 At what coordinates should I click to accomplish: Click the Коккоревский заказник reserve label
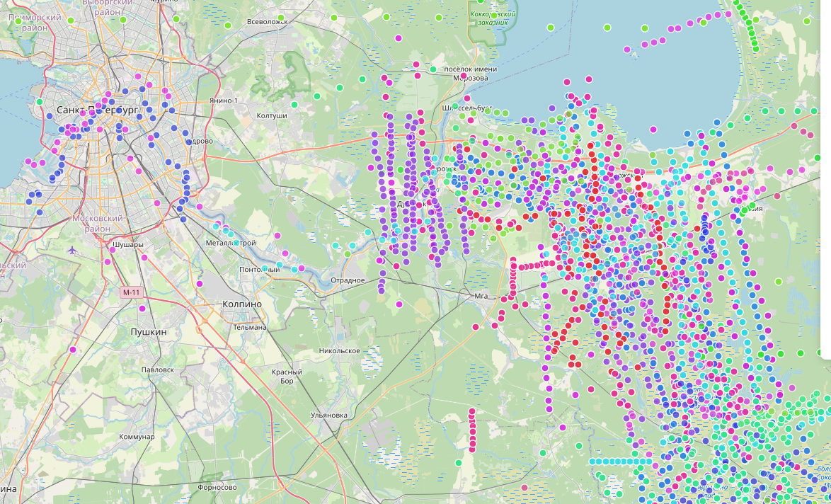click(x=493, y=18)
